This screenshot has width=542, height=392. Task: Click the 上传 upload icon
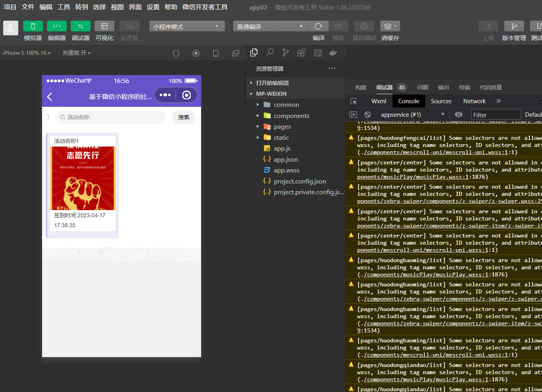coord(488,26)
